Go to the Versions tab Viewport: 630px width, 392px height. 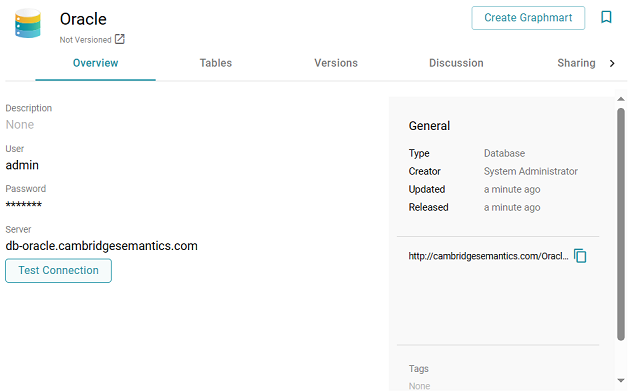(x=336, y=63)
